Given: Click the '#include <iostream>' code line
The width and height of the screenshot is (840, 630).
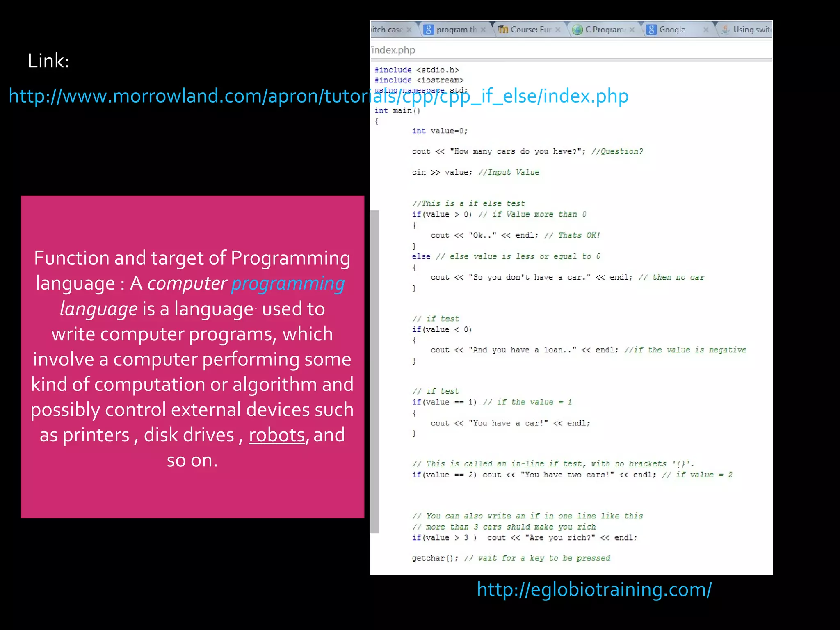Looking at the screenshot, I should (x=419, y=80).
